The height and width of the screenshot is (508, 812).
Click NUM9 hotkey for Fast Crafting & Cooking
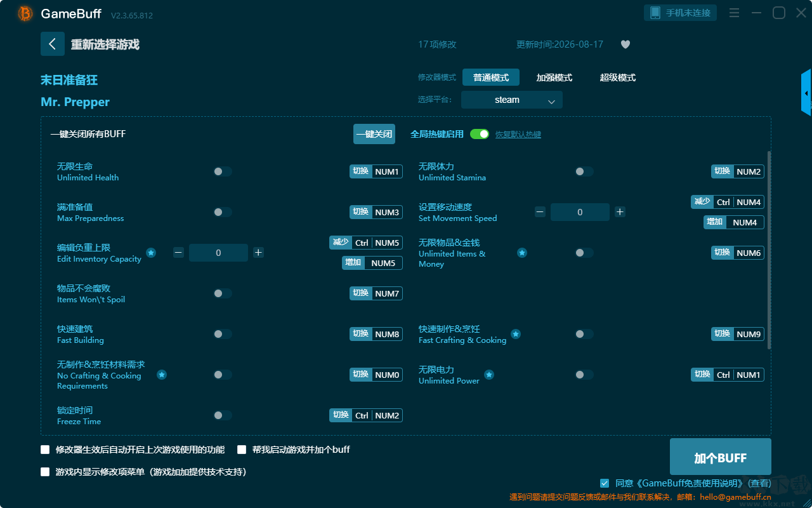tap(738, 334)
